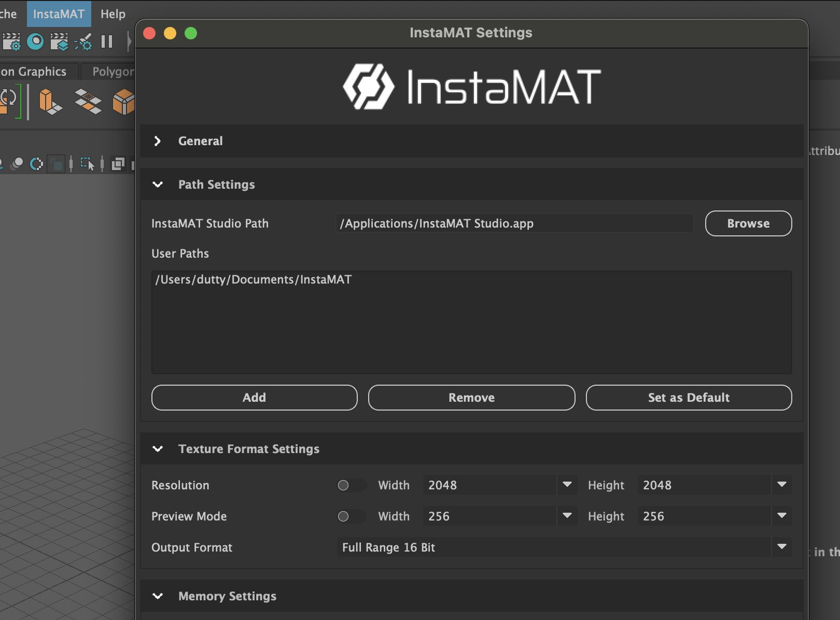Click the overlapping windows viewport icon
Image resolution: width=840 pixels, height=620 pixels.
118,164
